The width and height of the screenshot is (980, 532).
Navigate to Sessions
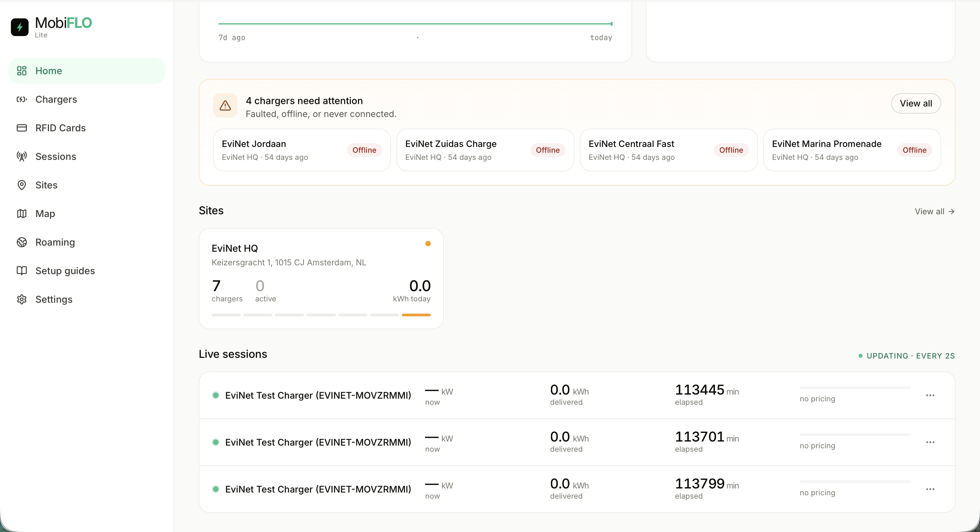[87, 156]
